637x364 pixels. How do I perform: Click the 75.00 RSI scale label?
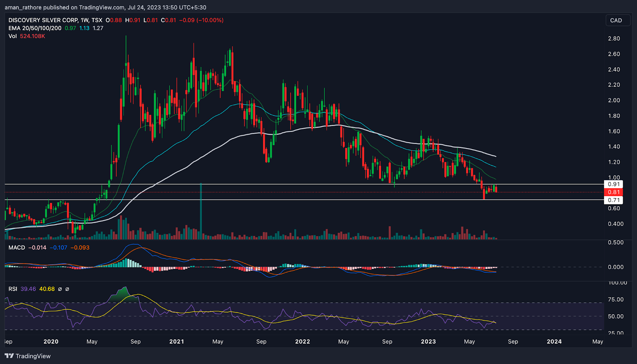tap(616, 300)
